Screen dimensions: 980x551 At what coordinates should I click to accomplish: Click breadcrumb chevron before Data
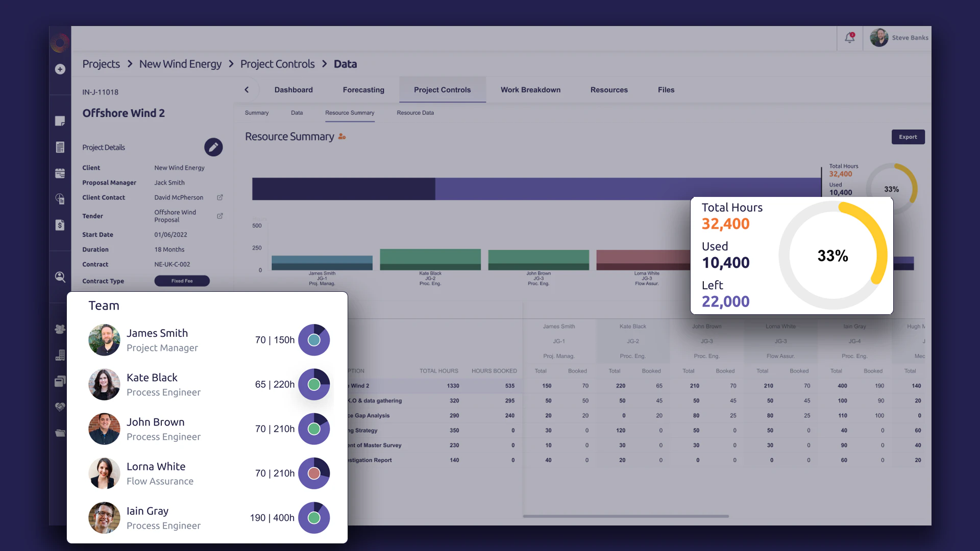click(325, 64)
